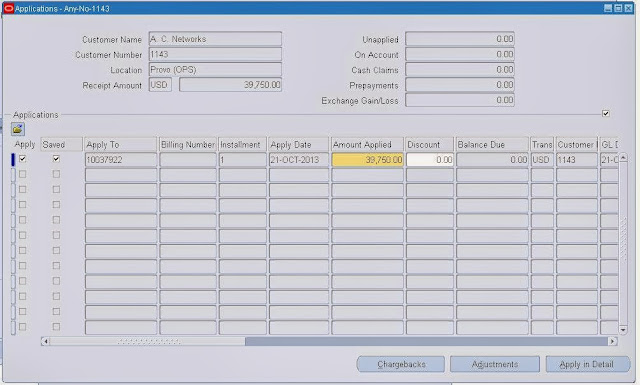Select the Cash Claims amount field
Screen dimensions: 640x385
(x=460, y=70)
